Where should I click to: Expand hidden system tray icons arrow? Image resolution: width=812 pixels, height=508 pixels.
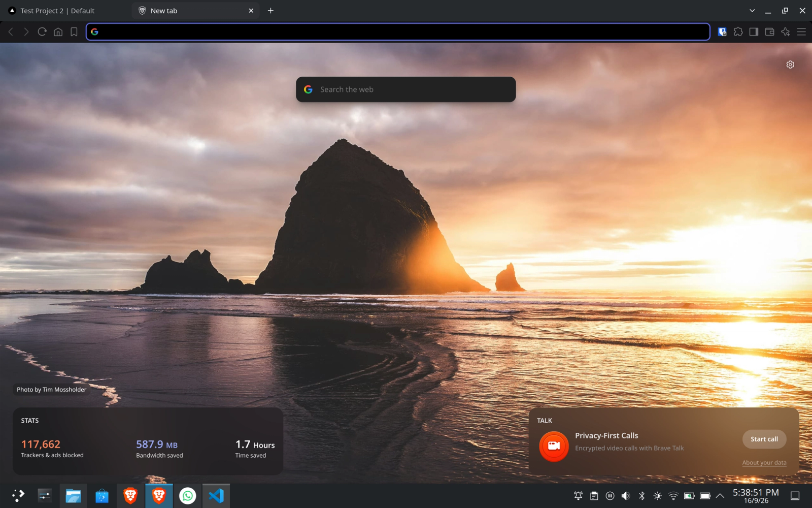[x=720, y=496]
